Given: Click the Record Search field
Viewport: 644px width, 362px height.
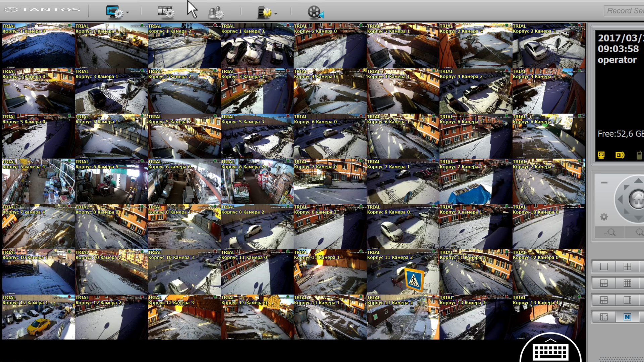Looking at the screenshot, I should pyautogui.click(x=624, y=11).
